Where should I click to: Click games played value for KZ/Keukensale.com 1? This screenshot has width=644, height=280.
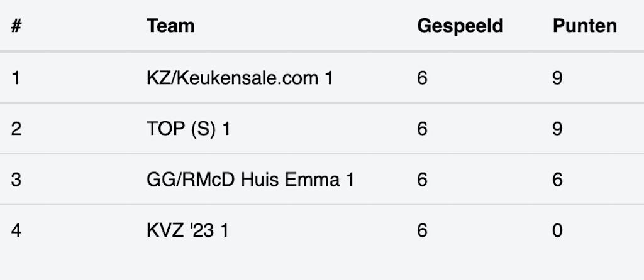pyautogui.click(x=422, y=78)
